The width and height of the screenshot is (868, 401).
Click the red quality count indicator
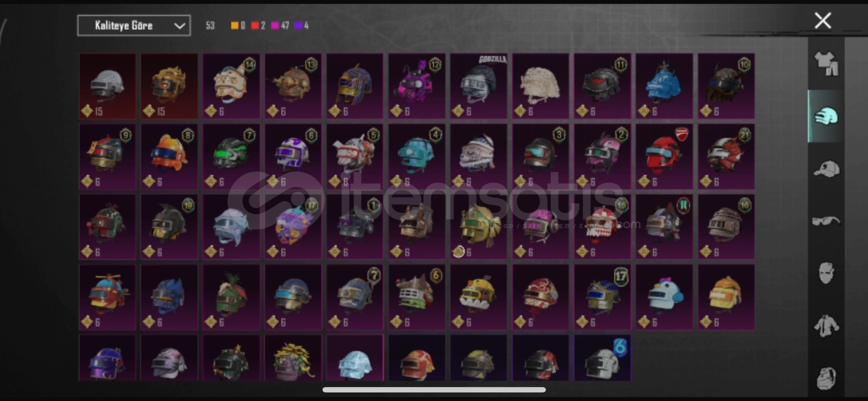pos(258,25)
